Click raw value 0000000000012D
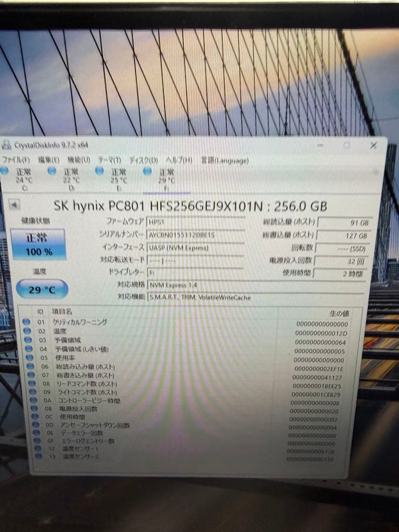Image resolution: width=399 pixels, height=532 pixels. 321,333
